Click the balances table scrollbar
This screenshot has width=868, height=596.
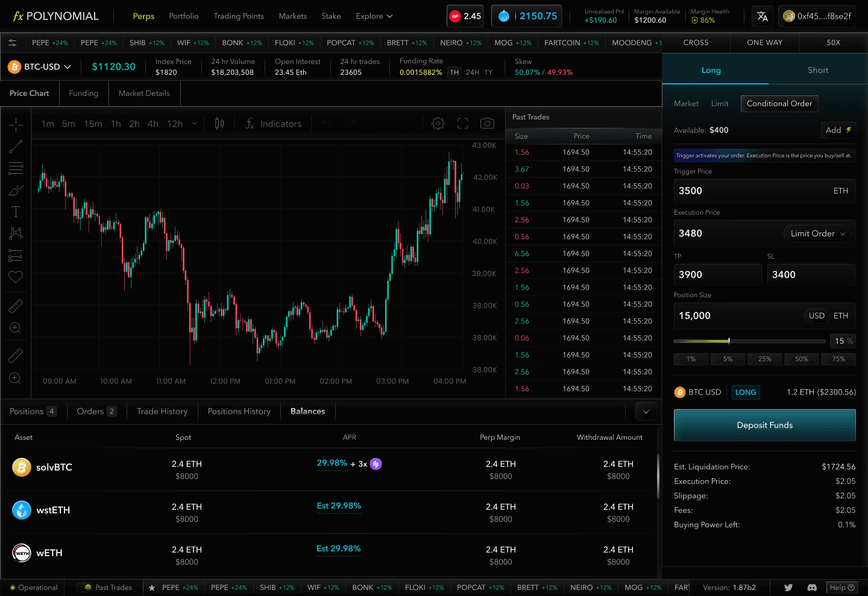[658, 477]
